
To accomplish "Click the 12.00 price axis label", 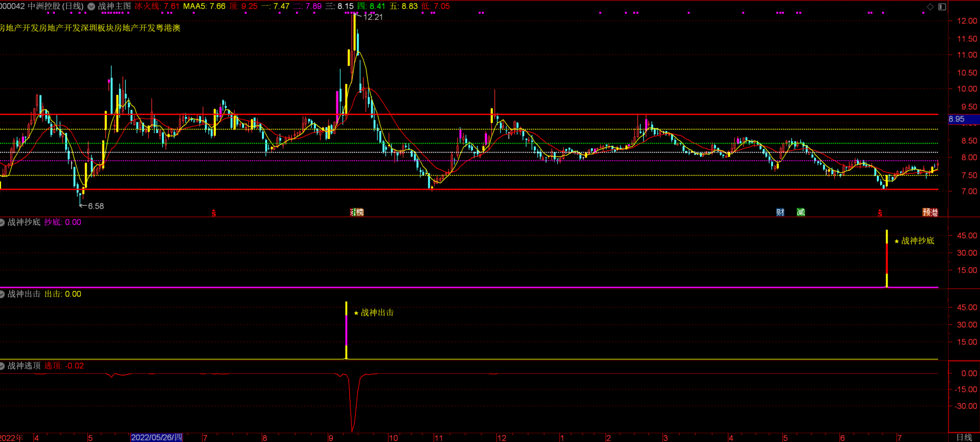I will click(967, 21).
